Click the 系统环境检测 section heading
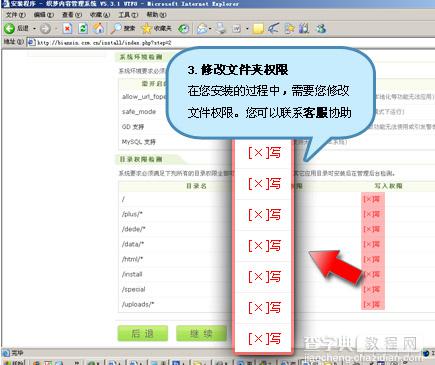The width and height of the screenshot is (435, 365). click(141, 57)
